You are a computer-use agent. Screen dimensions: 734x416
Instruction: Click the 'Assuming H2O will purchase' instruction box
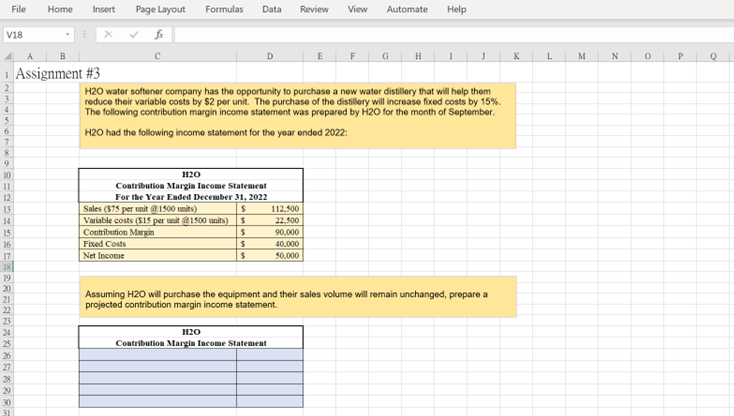click(298, 297)
